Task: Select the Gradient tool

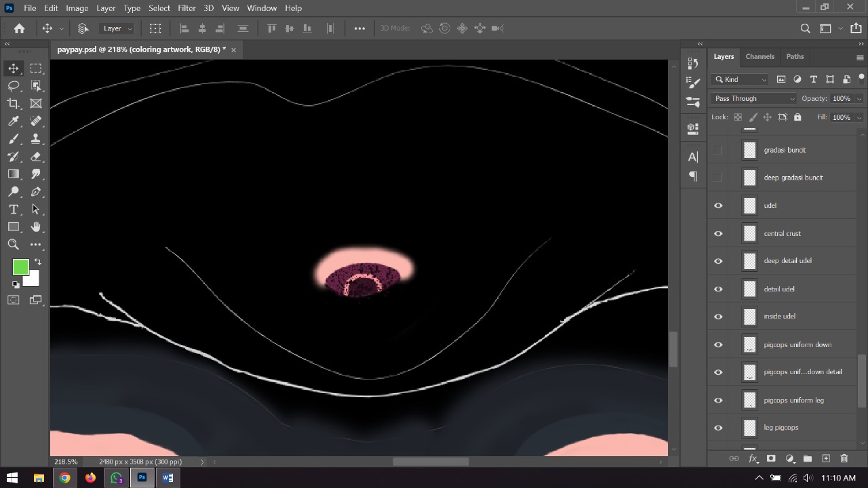Action: (x=14, y=174)
